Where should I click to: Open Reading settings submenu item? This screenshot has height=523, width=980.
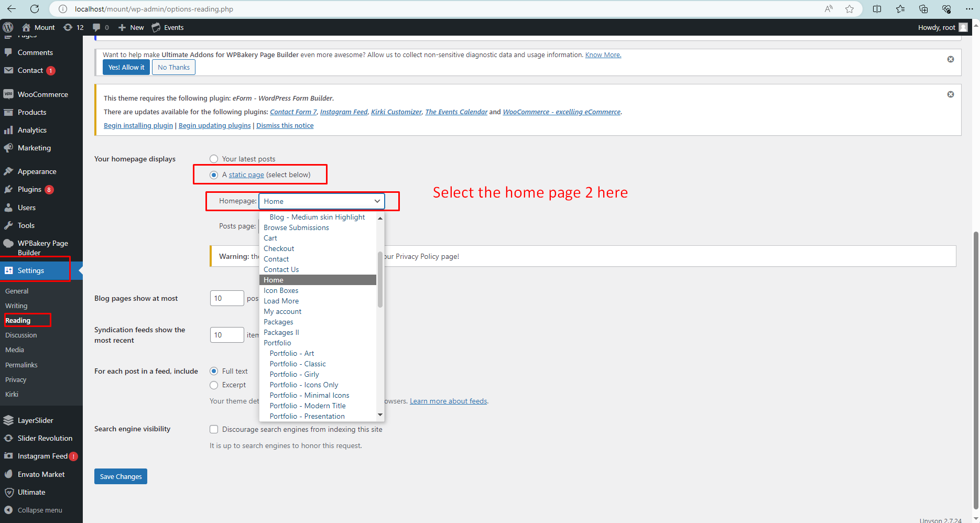18,320
